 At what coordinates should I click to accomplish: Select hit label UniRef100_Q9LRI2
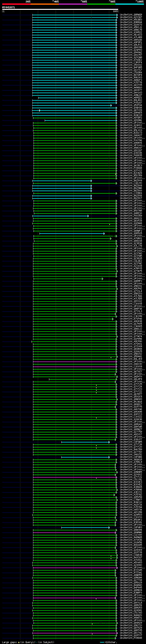coord(131,45)
